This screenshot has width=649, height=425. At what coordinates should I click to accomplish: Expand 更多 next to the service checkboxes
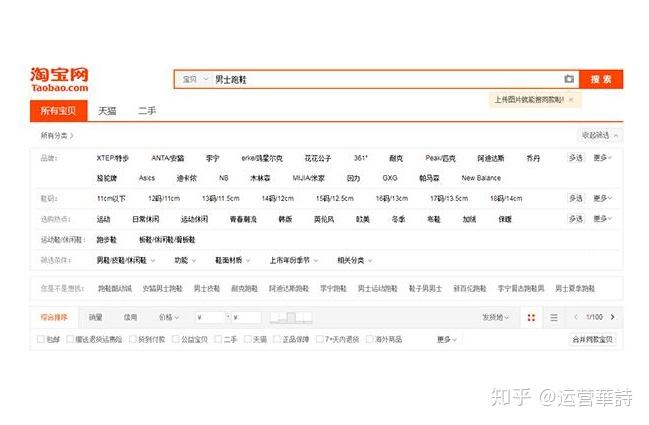click(x=447, y=339)
